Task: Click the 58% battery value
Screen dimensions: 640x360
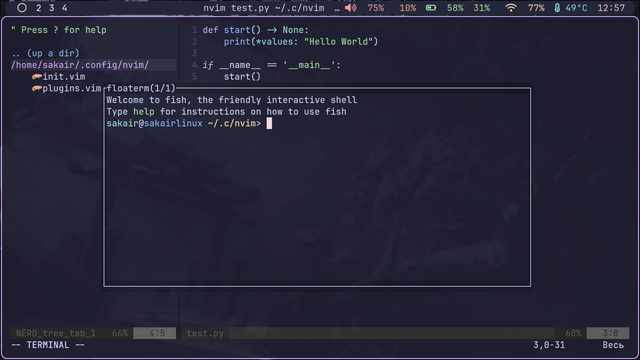Action: (x=455, y=8)
